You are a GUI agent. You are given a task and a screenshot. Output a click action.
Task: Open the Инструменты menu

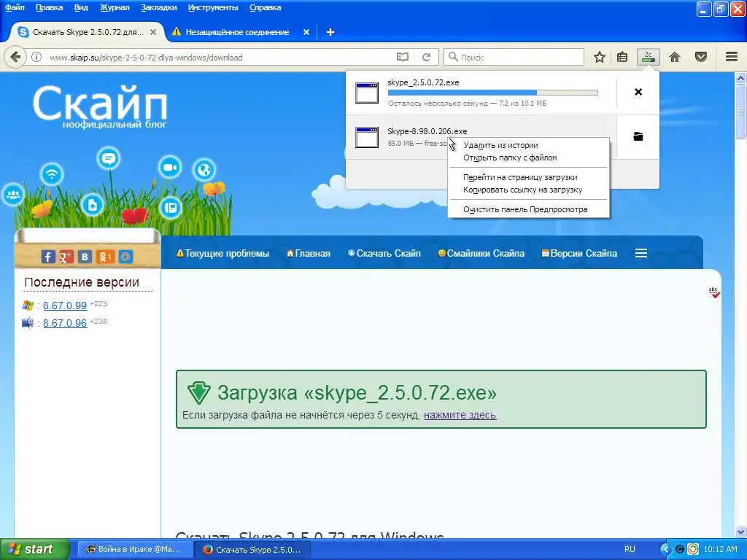pyautogui.click(x=213, y=7)
